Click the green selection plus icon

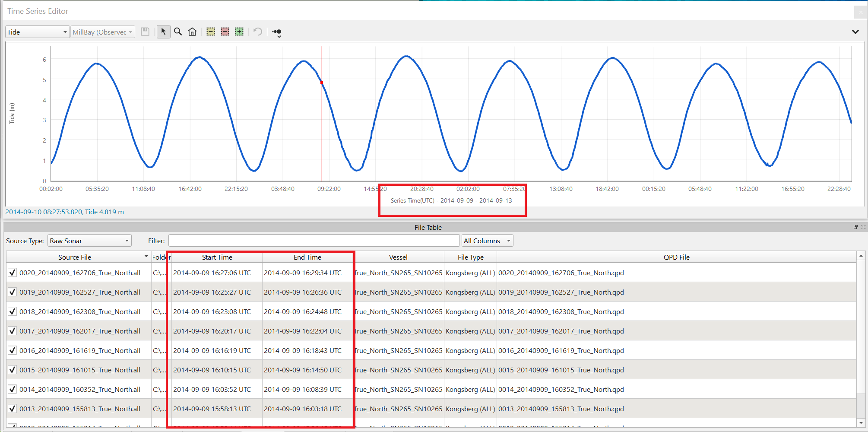239,32
